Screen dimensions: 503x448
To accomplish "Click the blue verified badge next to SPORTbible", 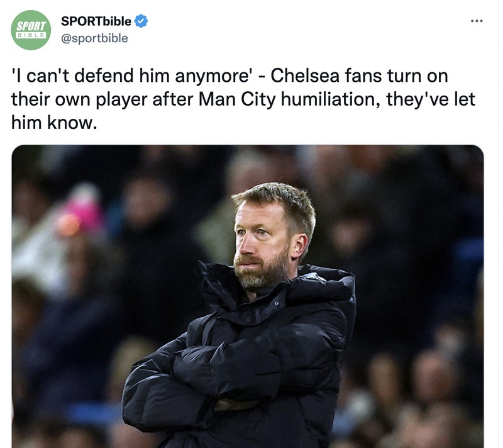I will point(141,20).
